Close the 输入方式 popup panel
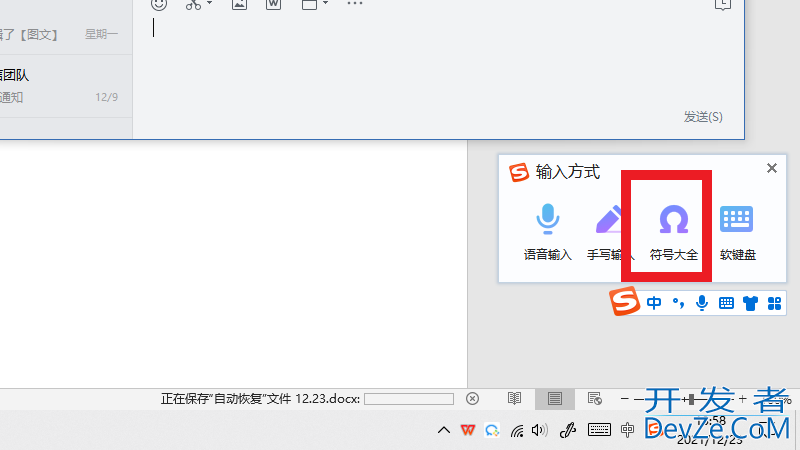This screenshot has height=450, width=800. [x=772, y=168]
